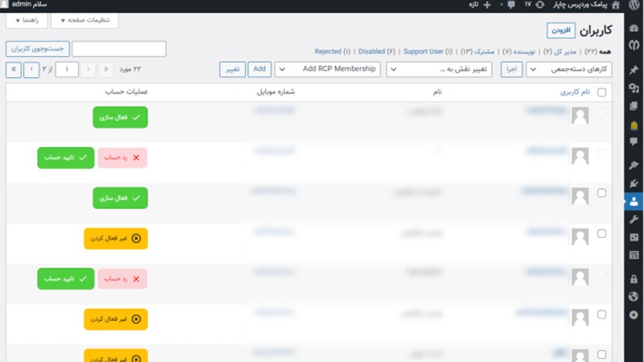Click the plus 'تازه' new content icon
644x362 pixels.
tap(486, 5)
